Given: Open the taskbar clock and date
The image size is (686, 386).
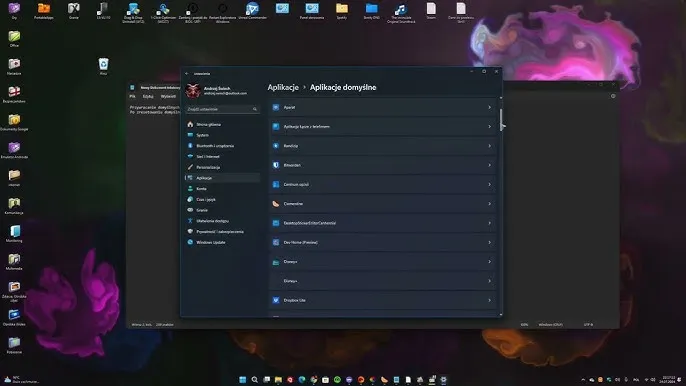Looking at the screenshot, I should pyautogui.click(x=668, y=379).
